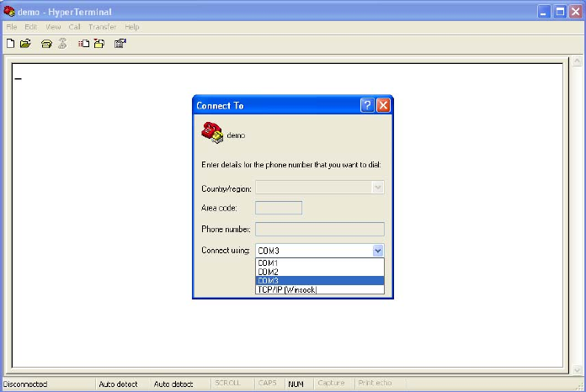
Task: Click the Receive file toolbar icon
Action: pyautogui.click(x=99, y=44)
